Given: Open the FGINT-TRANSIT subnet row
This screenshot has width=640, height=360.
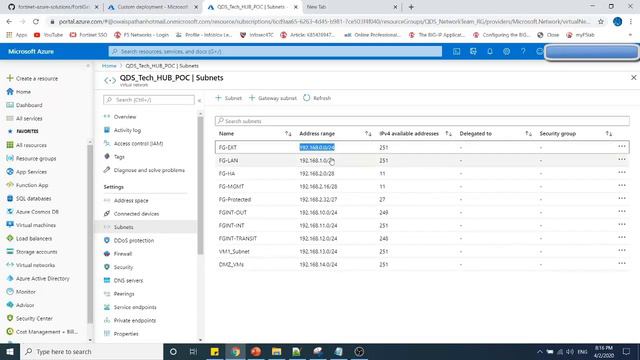Looking at the screenshot, I should click(x=422, y=238).
